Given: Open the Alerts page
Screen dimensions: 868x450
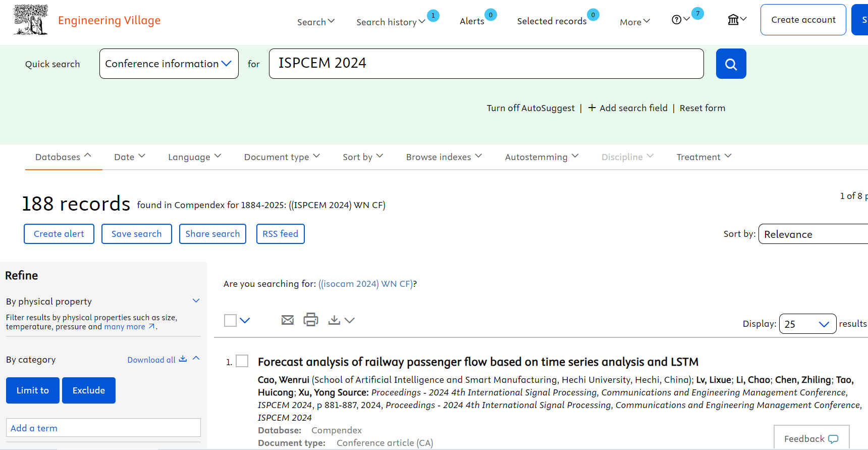Looking at the screenshot, I should click(472, 21).
